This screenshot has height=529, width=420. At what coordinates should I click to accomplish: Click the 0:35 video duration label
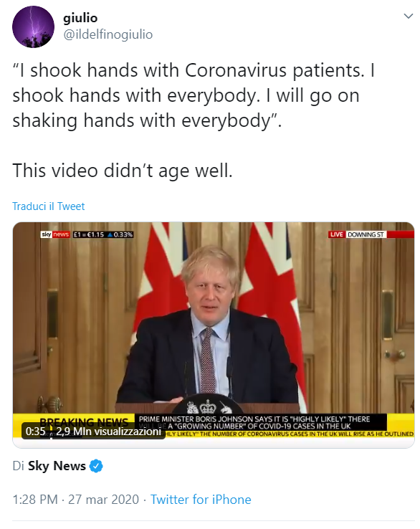pyautogui.click(x=35, y=432)
